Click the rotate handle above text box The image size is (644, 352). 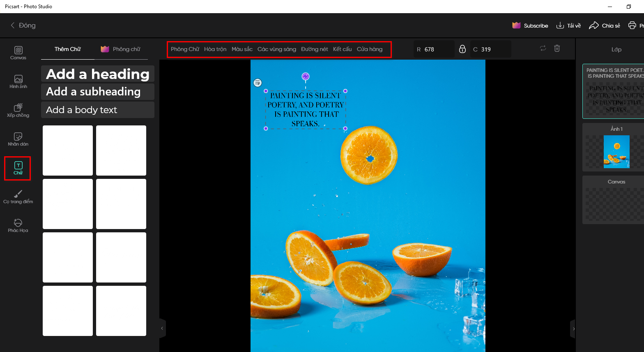[306, 76]
